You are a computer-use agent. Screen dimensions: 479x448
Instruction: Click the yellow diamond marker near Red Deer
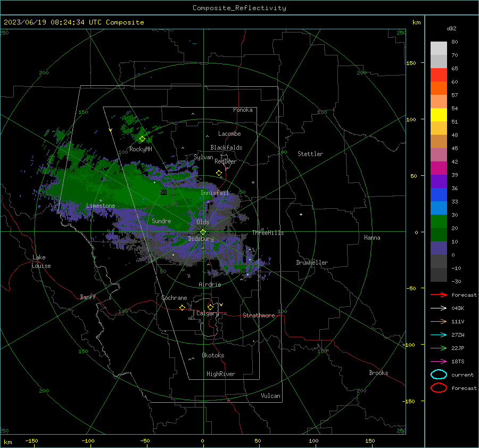pyautogui.click(x=219, y=173)
